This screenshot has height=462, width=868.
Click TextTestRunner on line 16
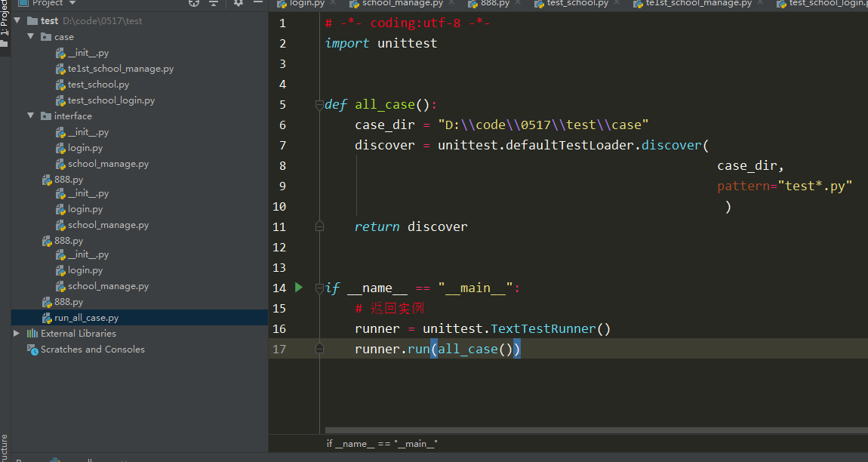pyautogui.click(x=543, y=329)
